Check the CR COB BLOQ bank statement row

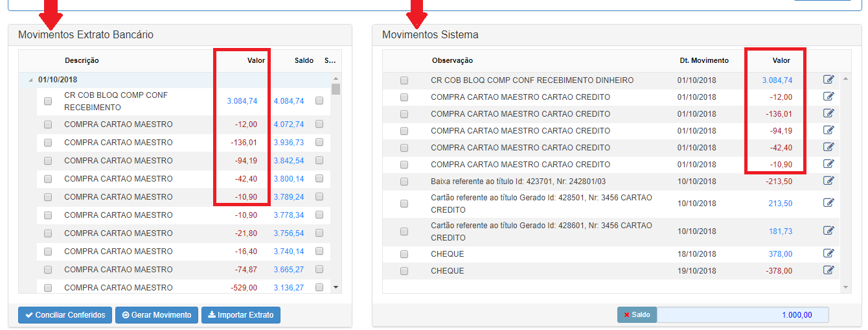point(48,101)
